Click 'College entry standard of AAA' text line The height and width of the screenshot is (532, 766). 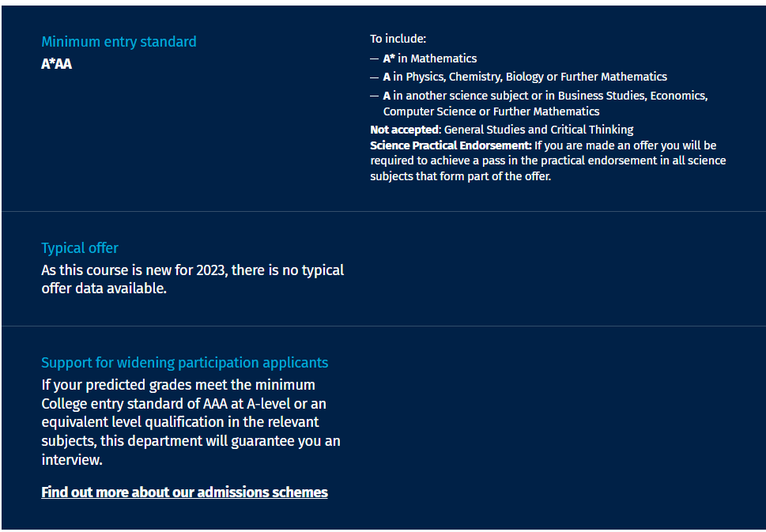click(x=183, y=404)
